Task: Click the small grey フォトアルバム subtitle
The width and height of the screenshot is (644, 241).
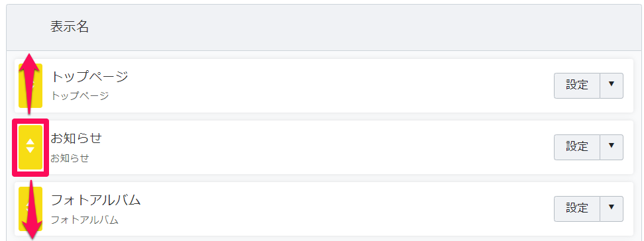Action: (x=85, y=220)
